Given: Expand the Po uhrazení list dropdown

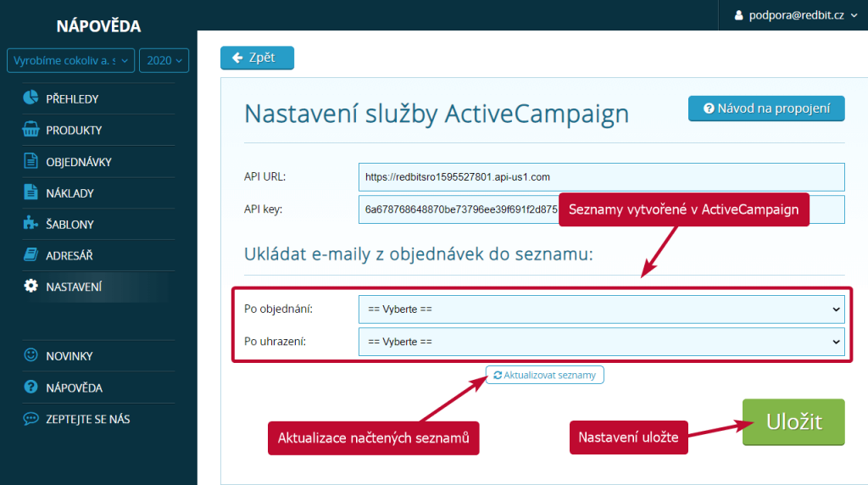Looking at the screenshot, I should tap(601, 342).
